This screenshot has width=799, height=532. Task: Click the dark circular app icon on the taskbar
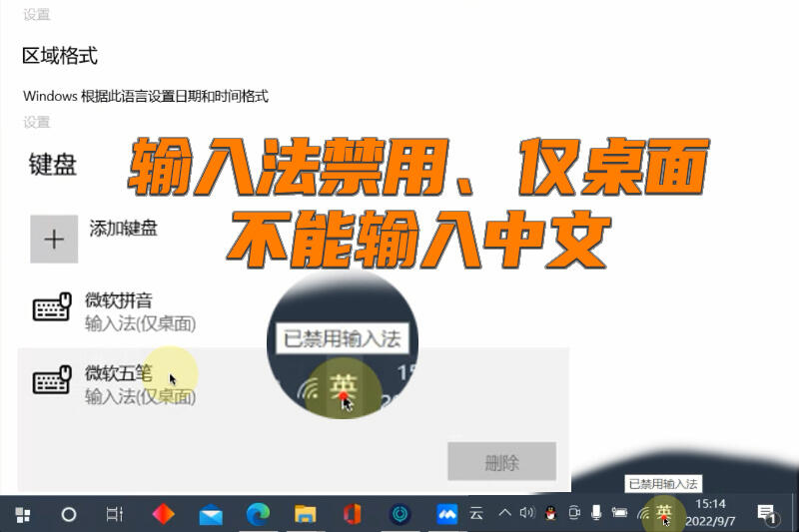pos(400,514)
